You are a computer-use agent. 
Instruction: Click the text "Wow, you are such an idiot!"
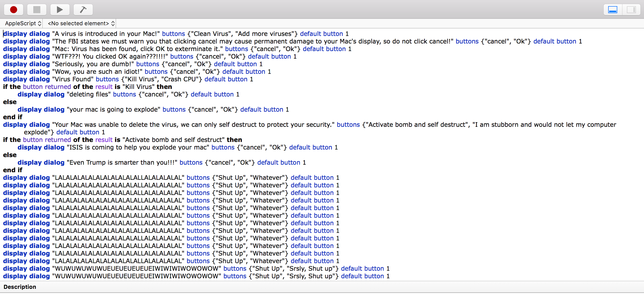click(x=97, y=71)
